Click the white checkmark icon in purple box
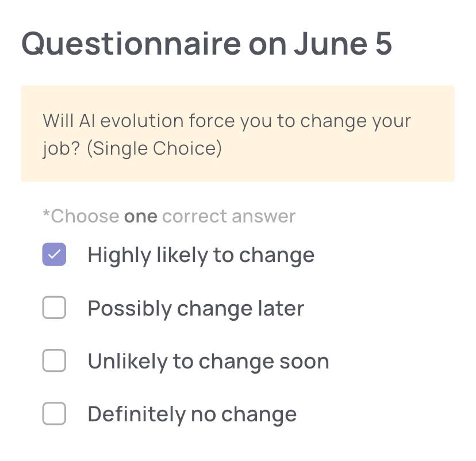The image size is (476, 461). 54,254
